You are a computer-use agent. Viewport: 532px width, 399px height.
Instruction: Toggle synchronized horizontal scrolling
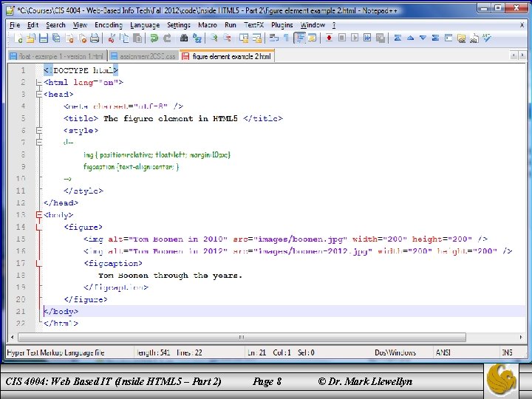(257, 38)
